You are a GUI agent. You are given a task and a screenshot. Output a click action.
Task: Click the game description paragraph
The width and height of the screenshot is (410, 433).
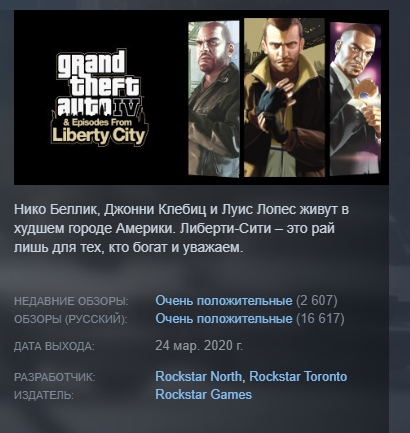pos(181,229)
